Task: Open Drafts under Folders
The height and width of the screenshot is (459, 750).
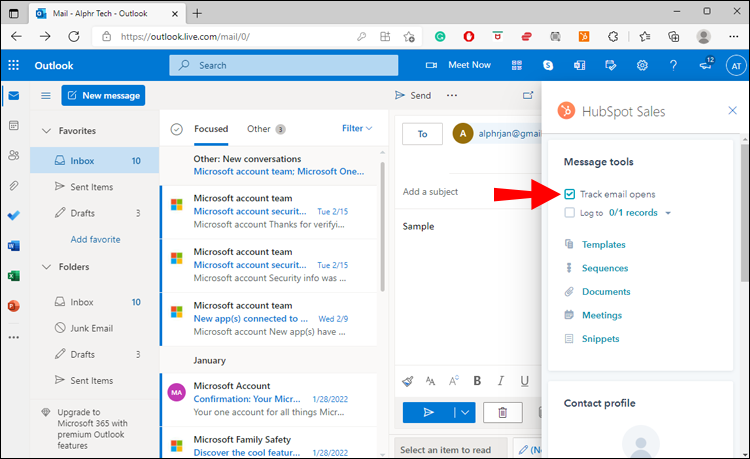Action: pos(95,354)
